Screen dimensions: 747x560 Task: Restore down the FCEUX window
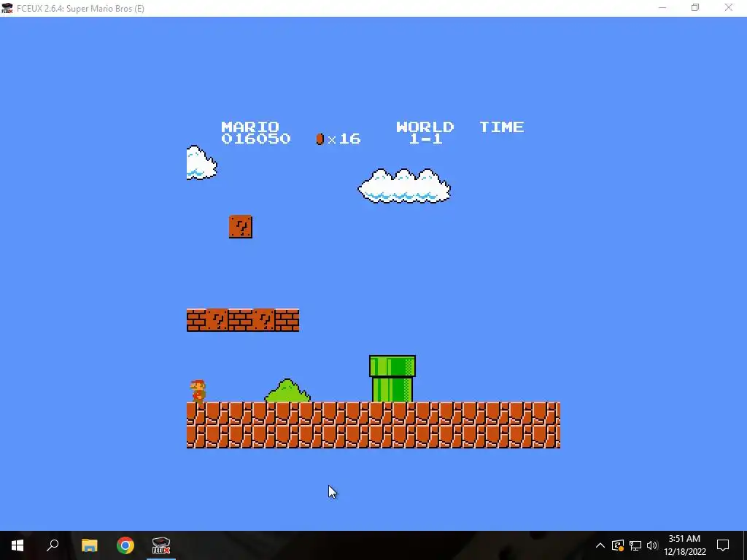695,8
